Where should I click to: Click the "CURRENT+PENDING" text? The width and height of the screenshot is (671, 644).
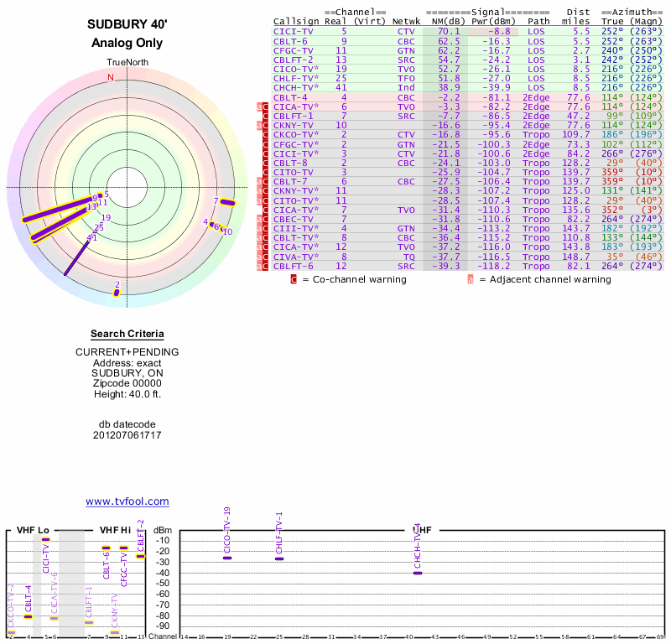(x=127, y=352)
